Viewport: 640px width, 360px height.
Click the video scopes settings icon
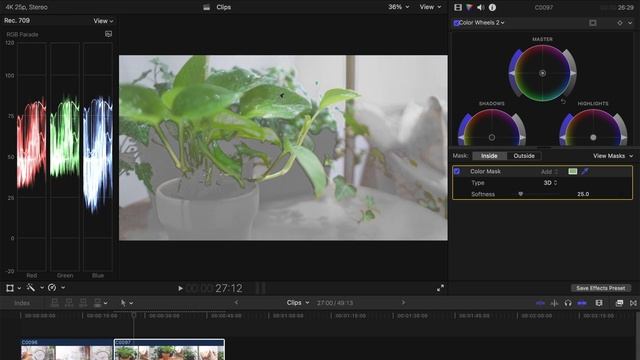(108, 34)
